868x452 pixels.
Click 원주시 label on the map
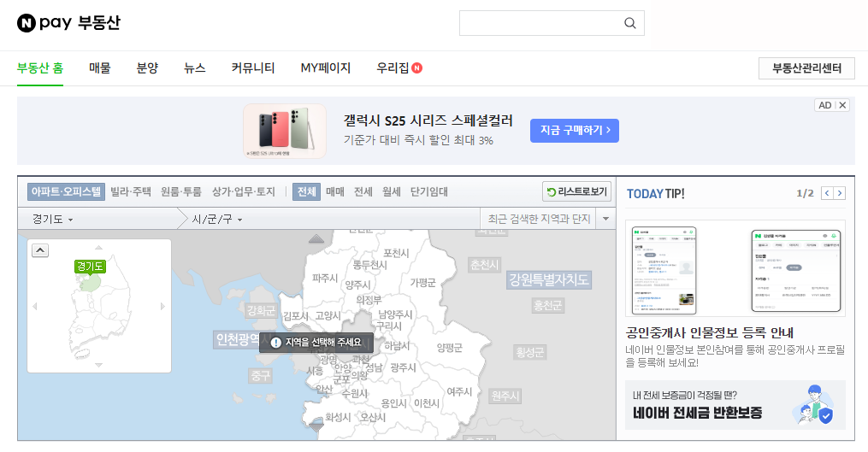[x=505, y=396]
